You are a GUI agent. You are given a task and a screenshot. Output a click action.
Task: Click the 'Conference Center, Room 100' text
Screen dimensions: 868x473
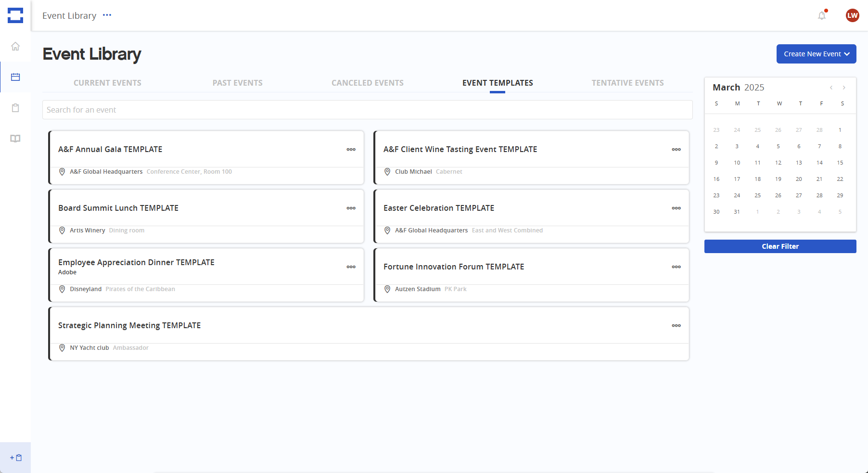tap(189, 172)
